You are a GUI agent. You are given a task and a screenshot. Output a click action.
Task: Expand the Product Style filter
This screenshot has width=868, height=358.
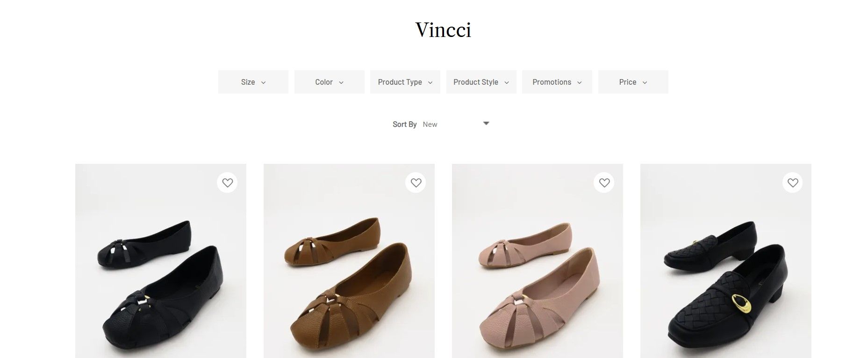[481, 82]
